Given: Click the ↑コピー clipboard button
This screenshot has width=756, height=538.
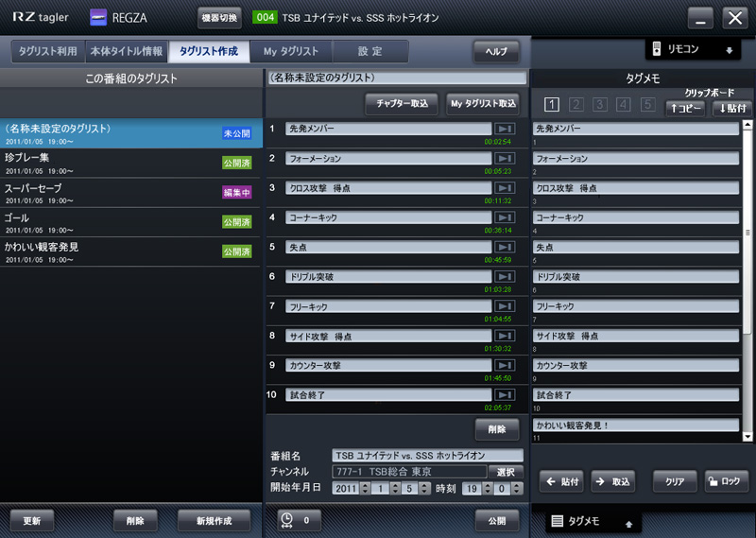Looking at the screenshot, I should tap(685, 108).
